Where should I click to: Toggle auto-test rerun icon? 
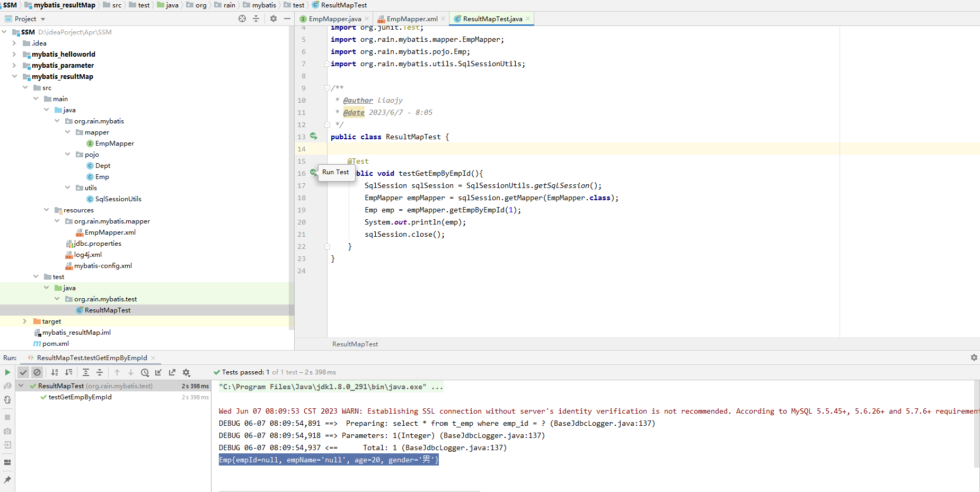tap(7, 400)
